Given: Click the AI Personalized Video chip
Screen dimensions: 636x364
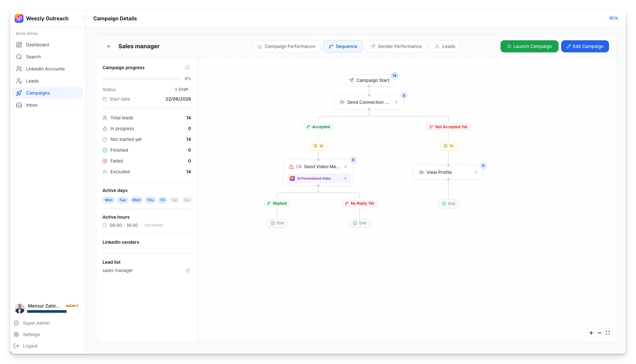Looking at the screenshot, I should click(x=318, y=178).
